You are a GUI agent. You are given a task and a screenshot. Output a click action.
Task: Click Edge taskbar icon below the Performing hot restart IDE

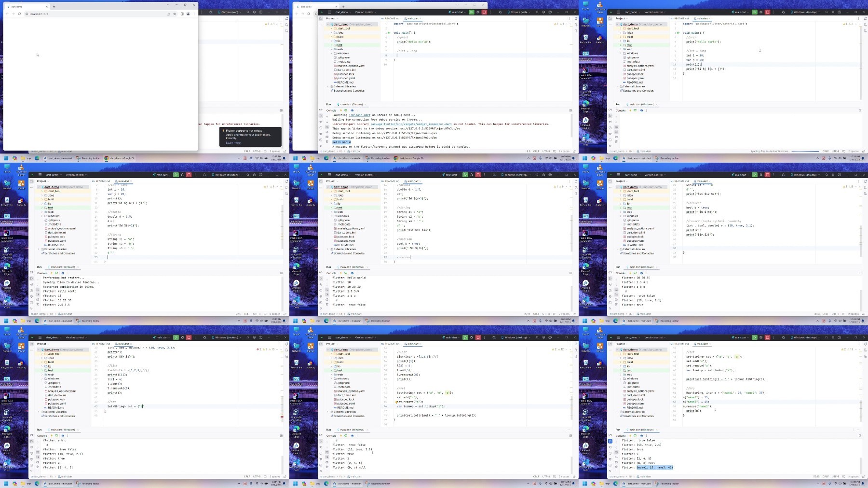click(x=37, y=321)
